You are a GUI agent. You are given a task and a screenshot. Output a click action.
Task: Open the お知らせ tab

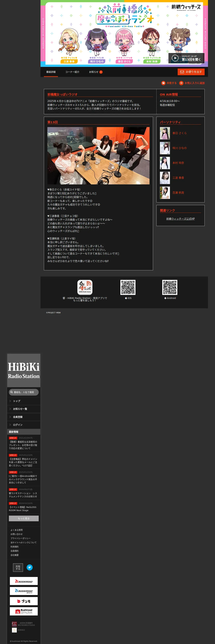tap(94, 72)
